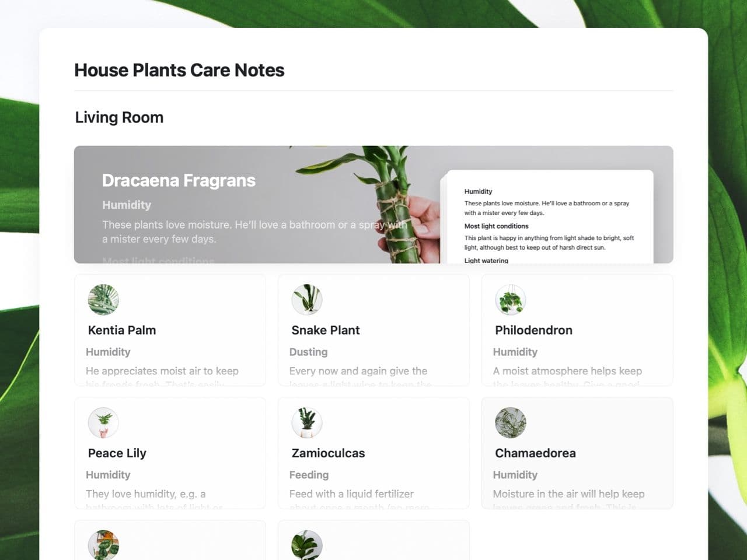Open the Chamaedorea card title

click(535, 453)
